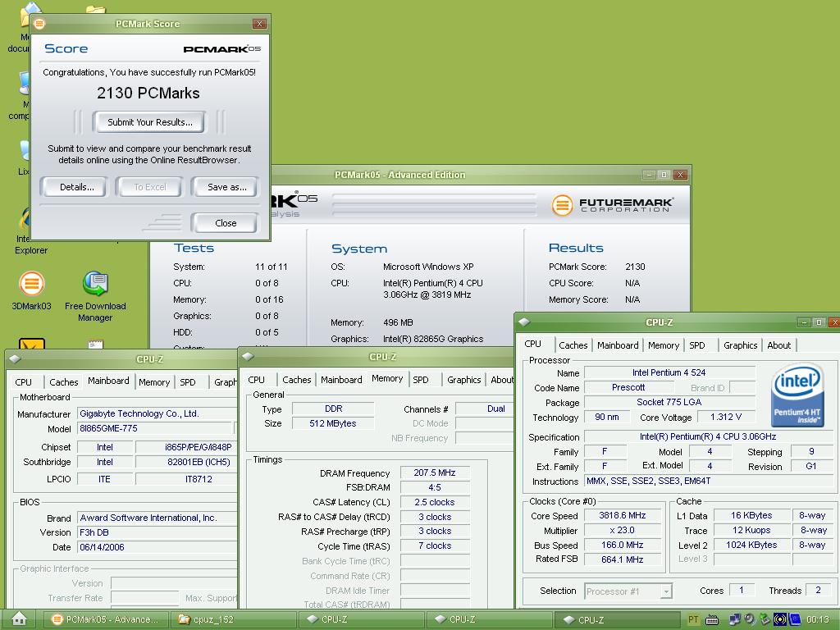Click the Instructions MMX, SSE field

point(710,481)
